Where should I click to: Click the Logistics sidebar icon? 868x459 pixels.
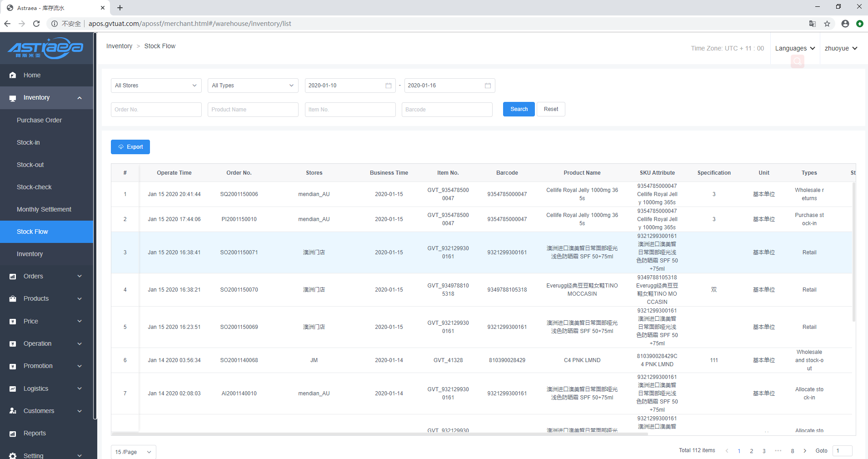pos(13,388)
